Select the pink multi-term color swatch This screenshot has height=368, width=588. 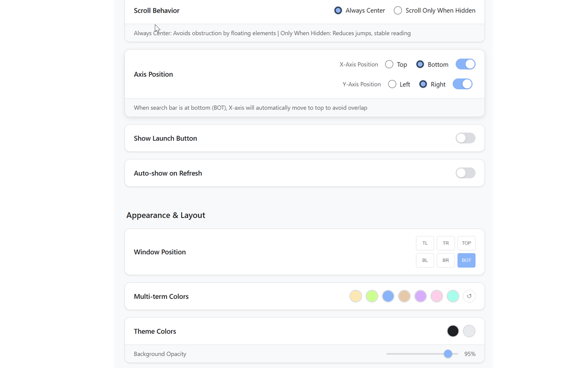click(437, 296)
